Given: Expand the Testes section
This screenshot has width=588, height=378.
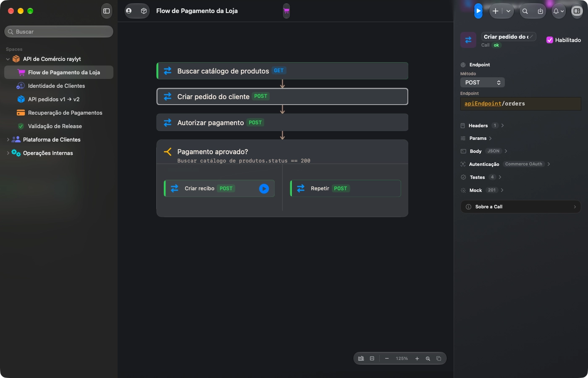Looking at the screenshot, I should pyautogui.click(x=481, y=177).
